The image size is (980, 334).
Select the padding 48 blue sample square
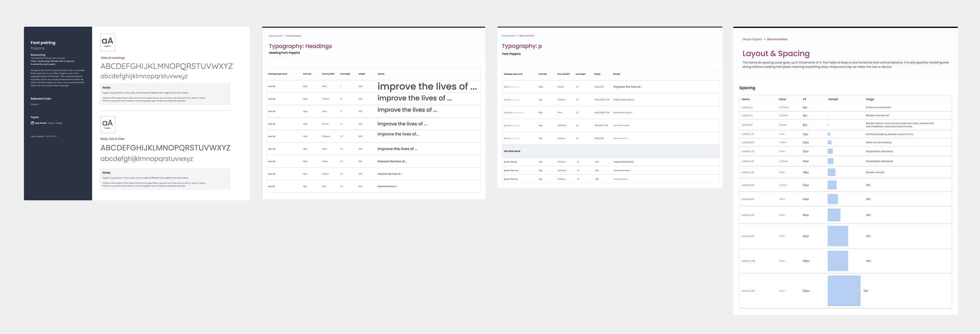(831, 172)
